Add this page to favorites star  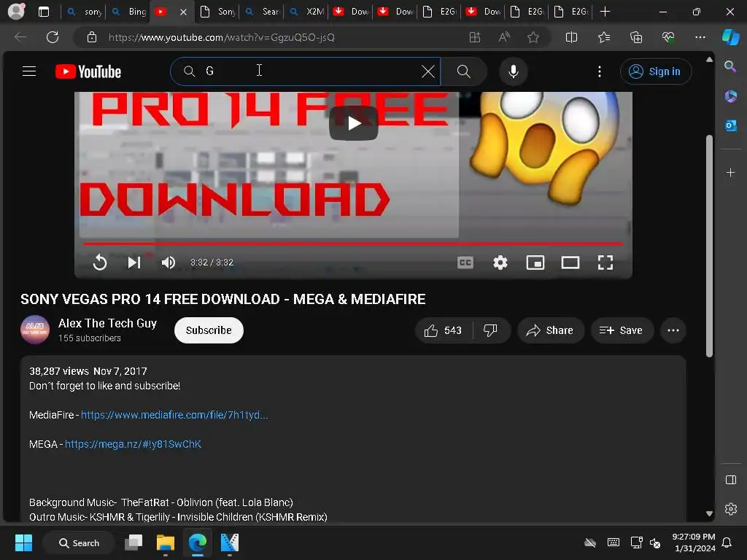point(533,37)
